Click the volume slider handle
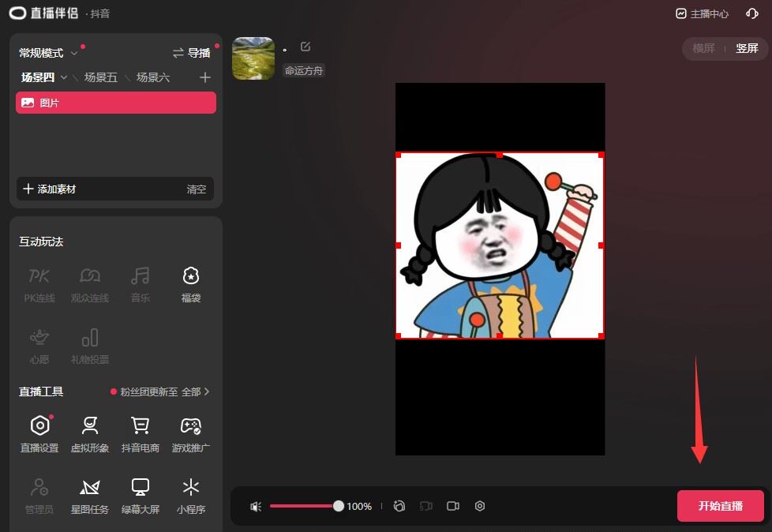 click(x=338, y=506)
